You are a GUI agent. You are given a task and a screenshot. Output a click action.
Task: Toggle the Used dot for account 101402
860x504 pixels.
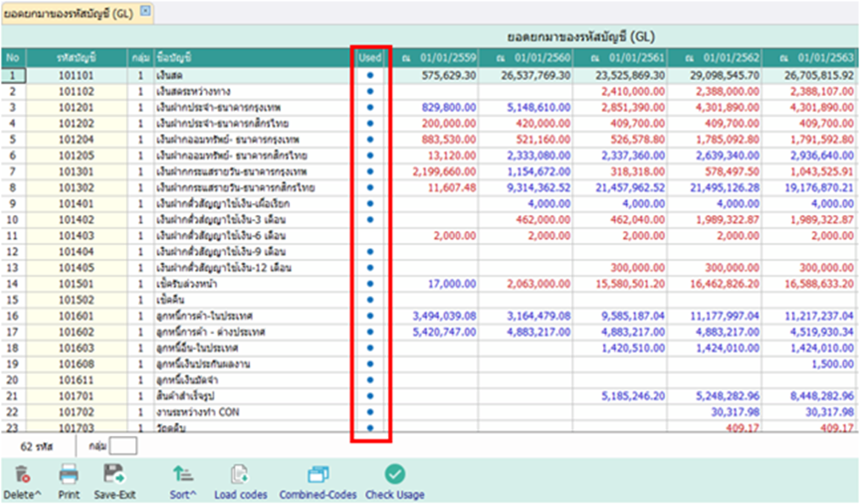[370, 219]
